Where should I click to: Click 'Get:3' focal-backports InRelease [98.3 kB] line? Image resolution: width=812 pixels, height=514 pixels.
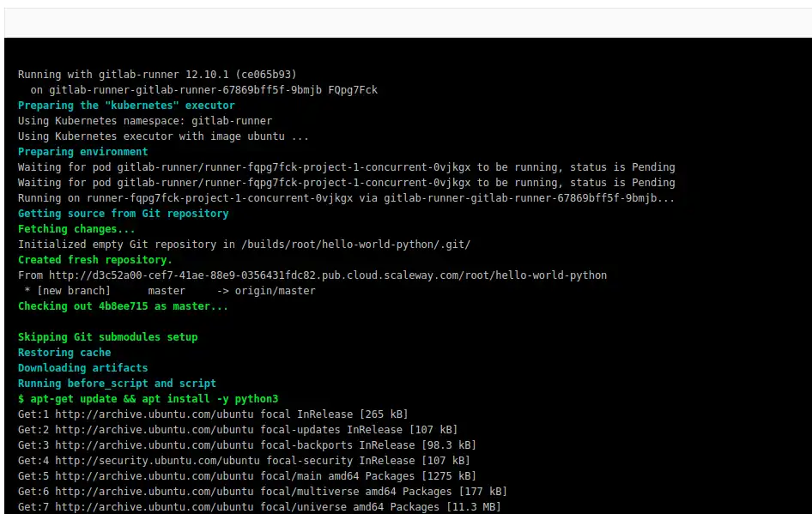[247, 445]
